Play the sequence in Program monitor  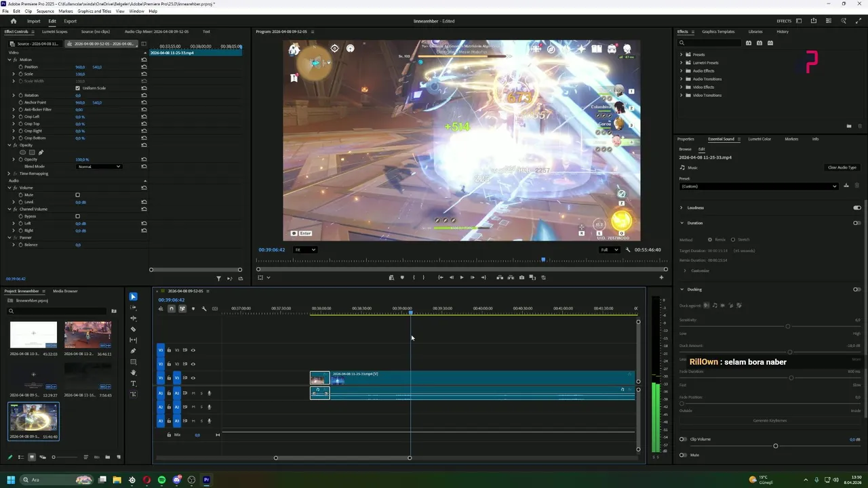pyautogui.click(x=462, y=277)
